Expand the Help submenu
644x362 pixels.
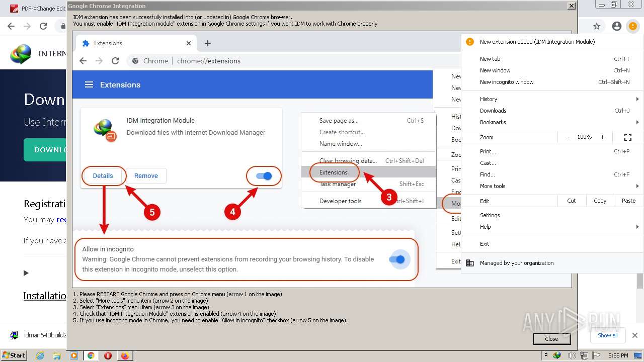[552, 227]
